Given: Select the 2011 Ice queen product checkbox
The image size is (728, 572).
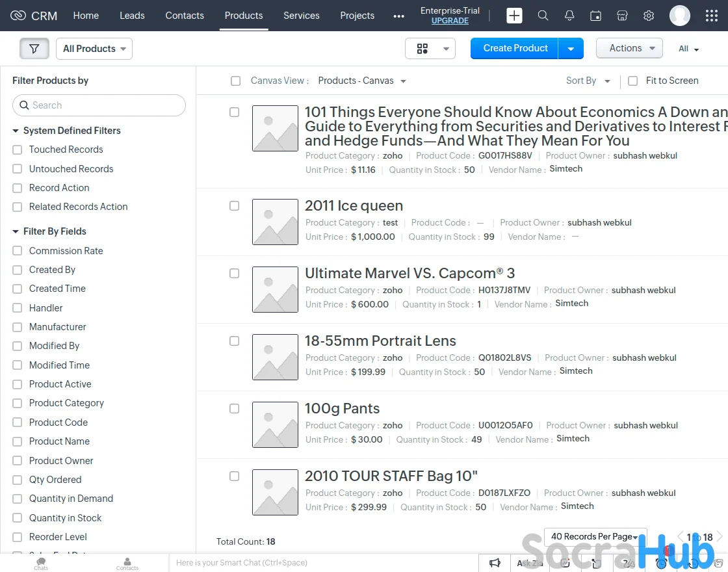Looking at the screenshot, I should [x=234, y=206].
